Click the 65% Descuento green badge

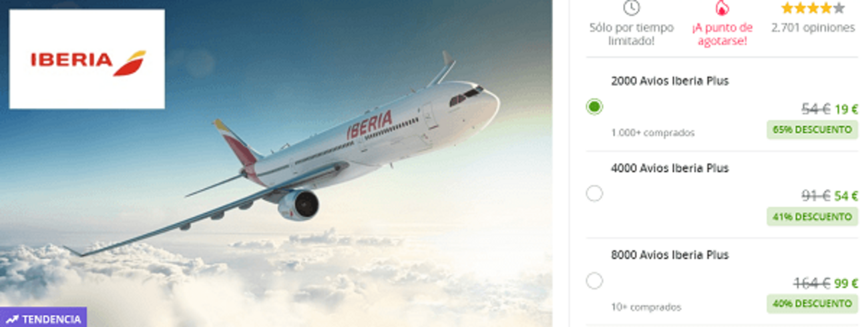812,129
